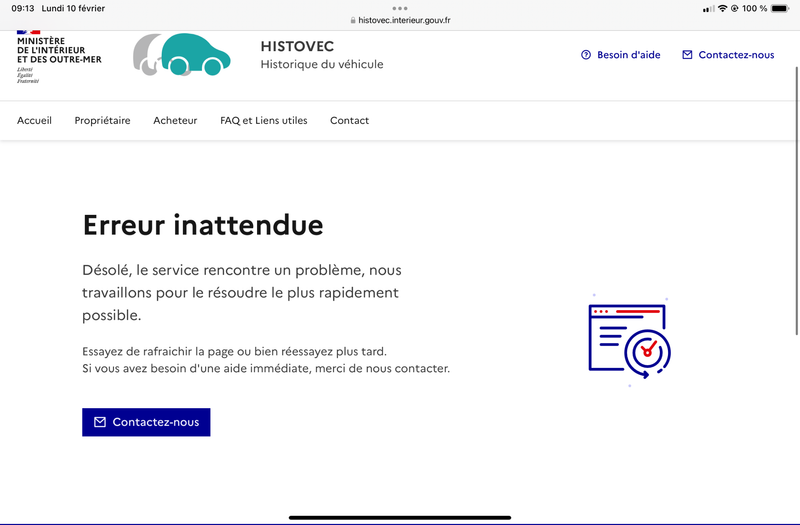Click the Besoin d'aide link
The image size is (800, 525).
pos(620,55)
